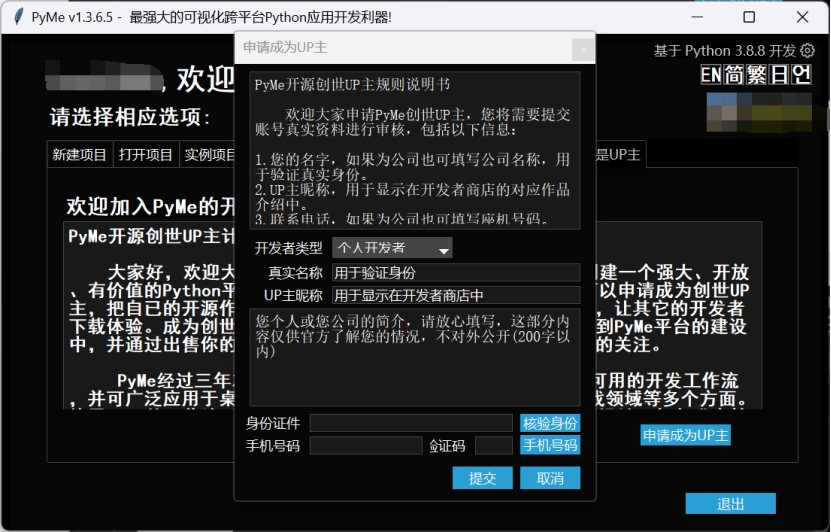
Task: Click the 核验身份 button
Action: 550,423
